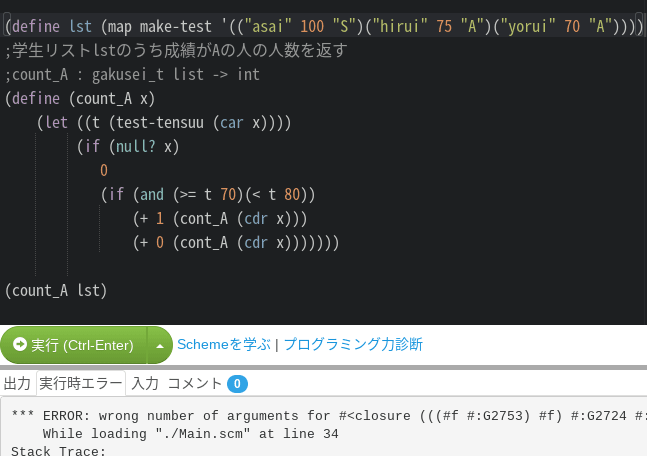The width and height of the screenshot is (647, 456).
Task: Open the Schemeを学ぶ link
Action: click(224, 344)
